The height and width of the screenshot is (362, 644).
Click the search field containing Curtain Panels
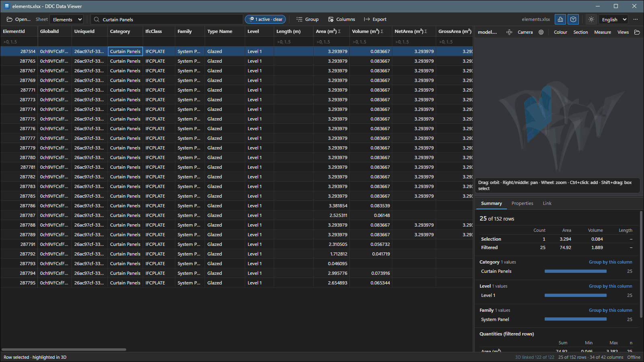pos(167,19)
